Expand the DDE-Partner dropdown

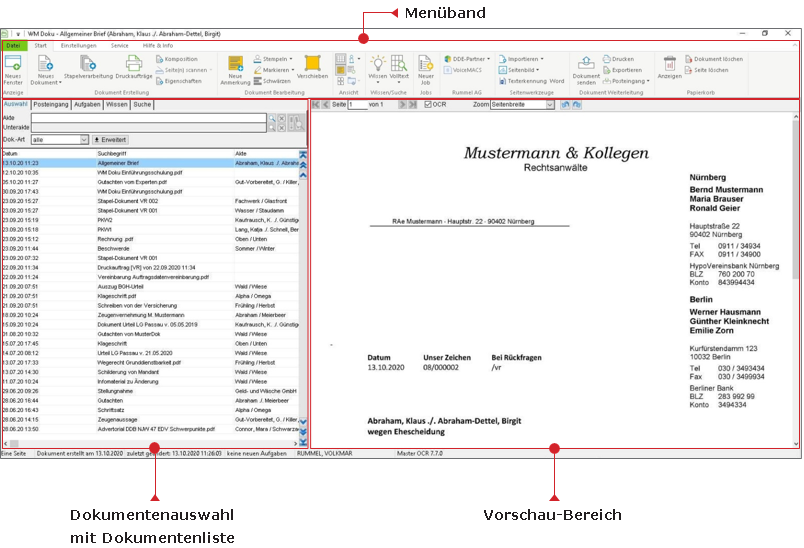point(488,59)
